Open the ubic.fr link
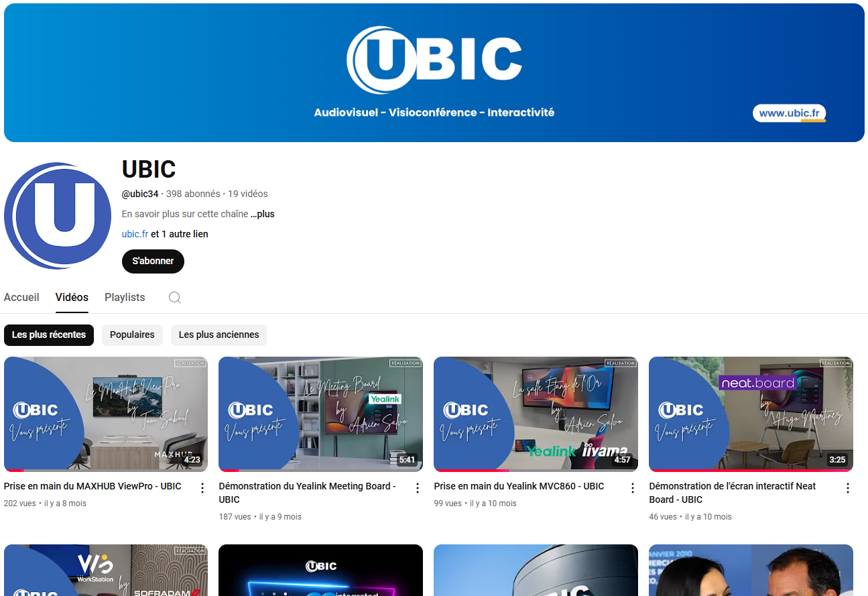The width and height of the screenshot is (868, 596). (x=135, y=234)
